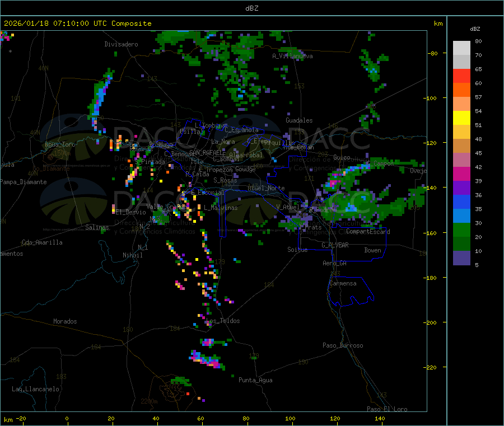
Task: Click the Paso_Barroso label
Action: (343, 345)
